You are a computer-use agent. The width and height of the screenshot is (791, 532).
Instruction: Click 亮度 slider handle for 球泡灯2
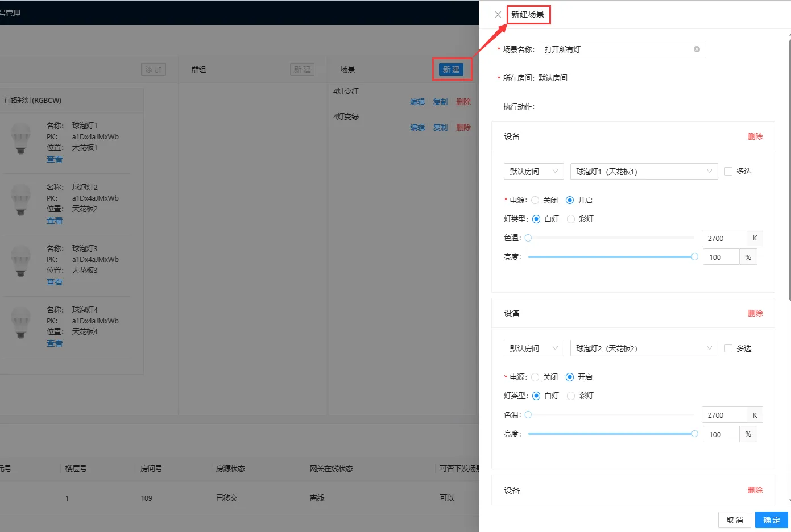694,434
